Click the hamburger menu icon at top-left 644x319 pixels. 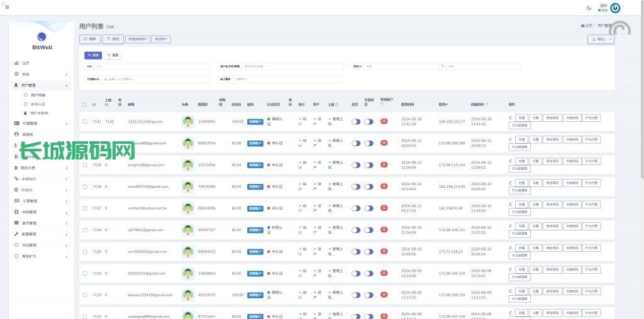pyautogui.click(x=6, y=7)
